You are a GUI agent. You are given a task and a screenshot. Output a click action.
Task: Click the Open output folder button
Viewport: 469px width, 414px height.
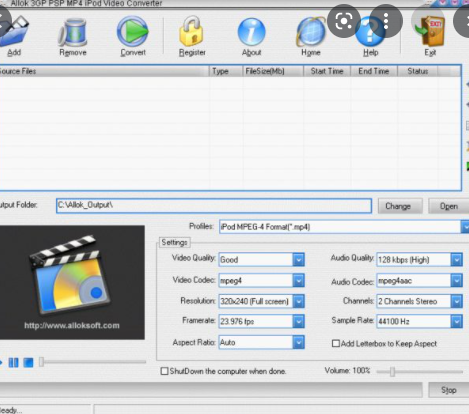448,206
